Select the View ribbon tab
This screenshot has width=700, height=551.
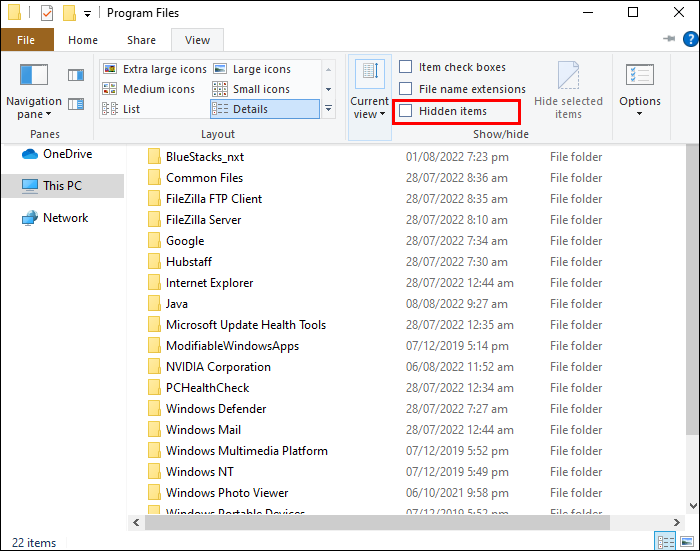[x=197, y=40]
